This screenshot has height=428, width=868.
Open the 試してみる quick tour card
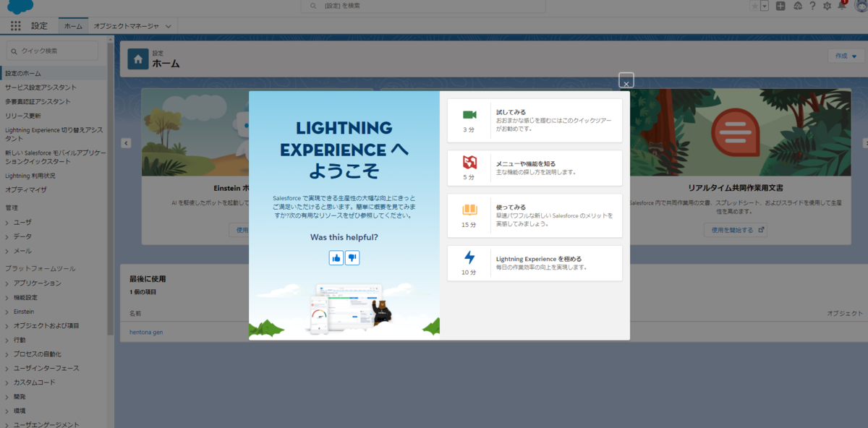tap(535, 121)
